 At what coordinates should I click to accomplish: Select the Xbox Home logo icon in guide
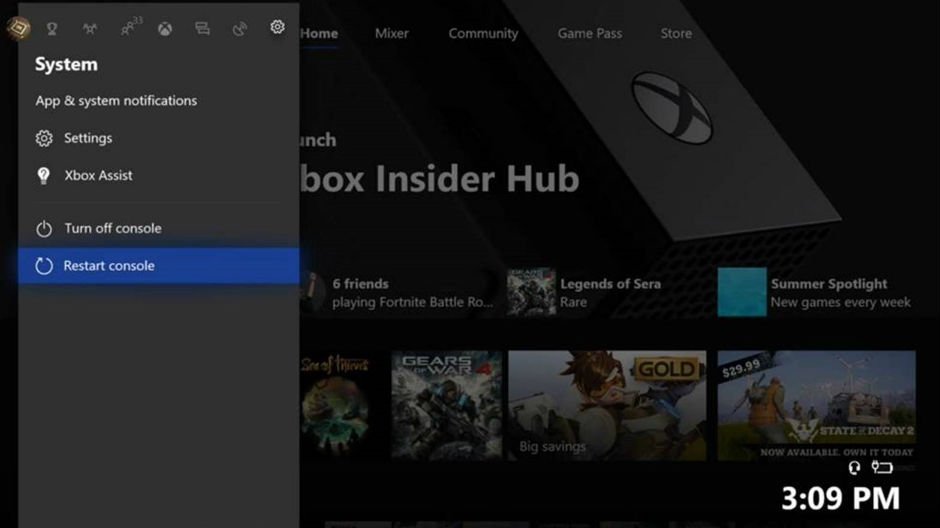click(165, 28)
